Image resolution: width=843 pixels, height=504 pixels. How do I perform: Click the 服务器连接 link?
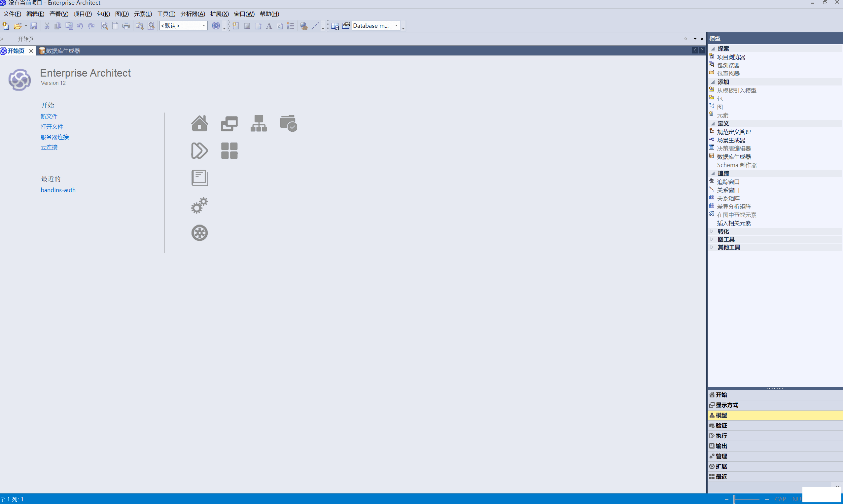[x=55, y=137]
